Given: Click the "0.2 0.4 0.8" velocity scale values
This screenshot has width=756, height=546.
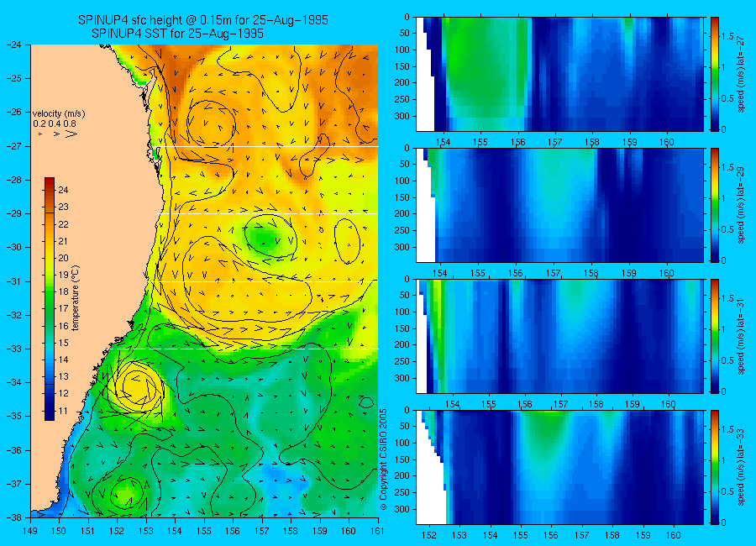Looking at the screenshot, I should click(54, 123).
